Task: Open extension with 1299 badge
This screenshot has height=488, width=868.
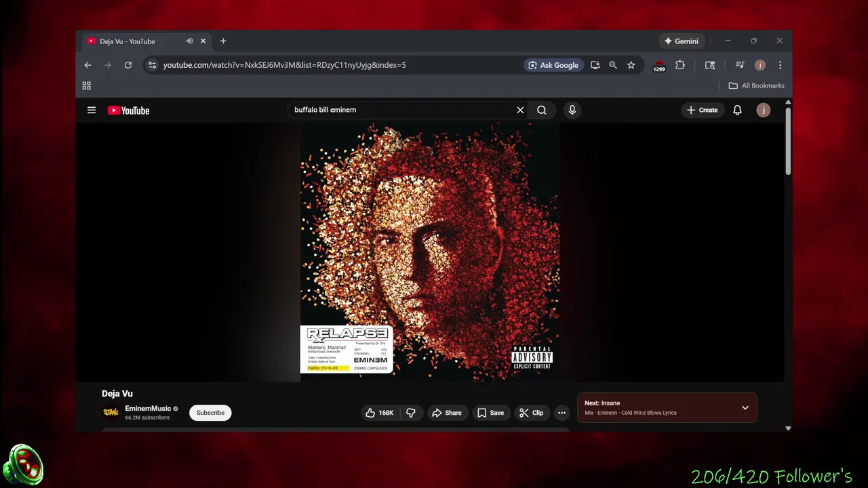Action: [659, 66]
